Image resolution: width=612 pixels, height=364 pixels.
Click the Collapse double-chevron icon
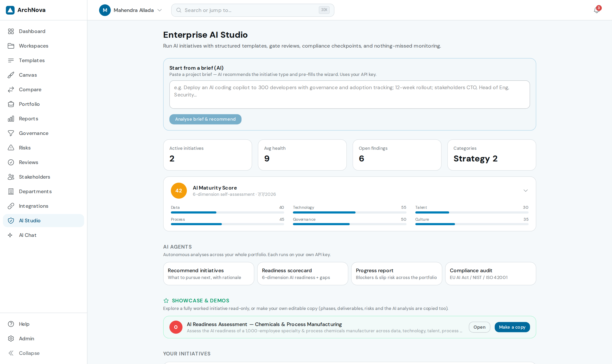(x=11, y=353)
